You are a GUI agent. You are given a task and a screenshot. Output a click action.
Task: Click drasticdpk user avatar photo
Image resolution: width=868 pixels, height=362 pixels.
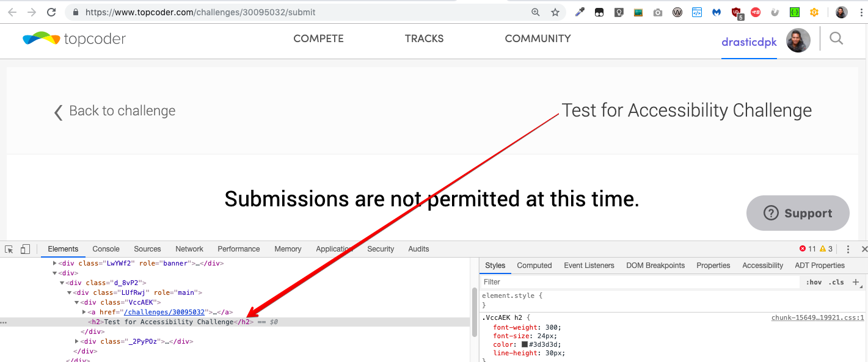[798, 40]
